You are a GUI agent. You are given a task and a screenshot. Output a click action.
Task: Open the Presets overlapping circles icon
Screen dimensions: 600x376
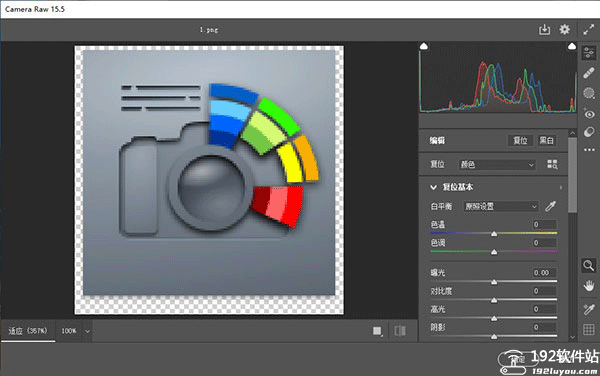[x=589, y=132]
